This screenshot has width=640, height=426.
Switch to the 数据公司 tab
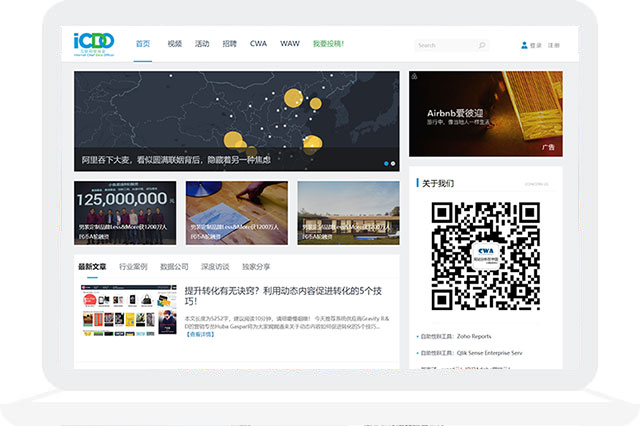click(174, 266)
